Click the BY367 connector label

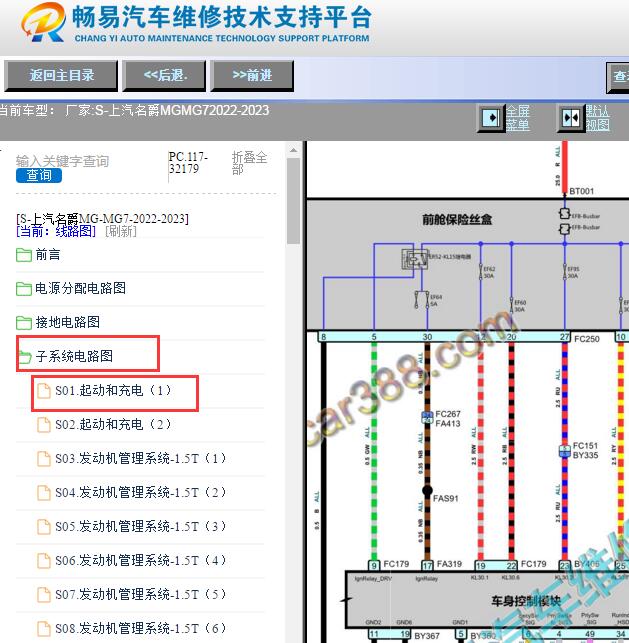tap(427, 636)
